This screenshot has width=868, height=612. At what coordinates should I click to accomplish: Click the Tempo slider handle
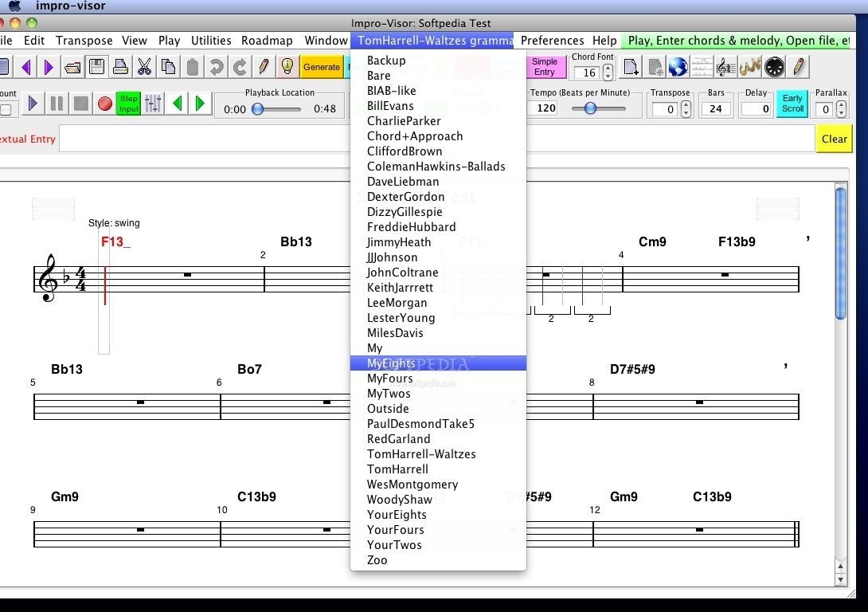(590, 108)
